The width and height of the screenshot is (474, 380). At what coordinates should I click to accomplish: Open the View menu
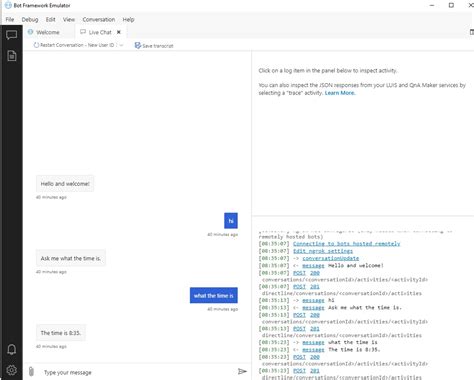click(69, 19)
